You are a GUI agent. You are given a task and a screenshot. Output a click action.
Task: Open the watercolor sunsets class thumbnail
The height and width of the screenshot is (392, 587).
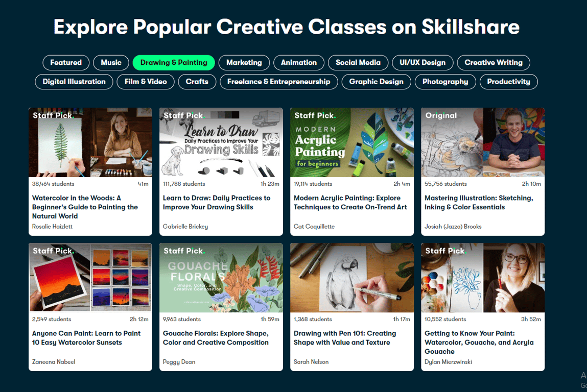pyautogui.click(x=90, y=278)
